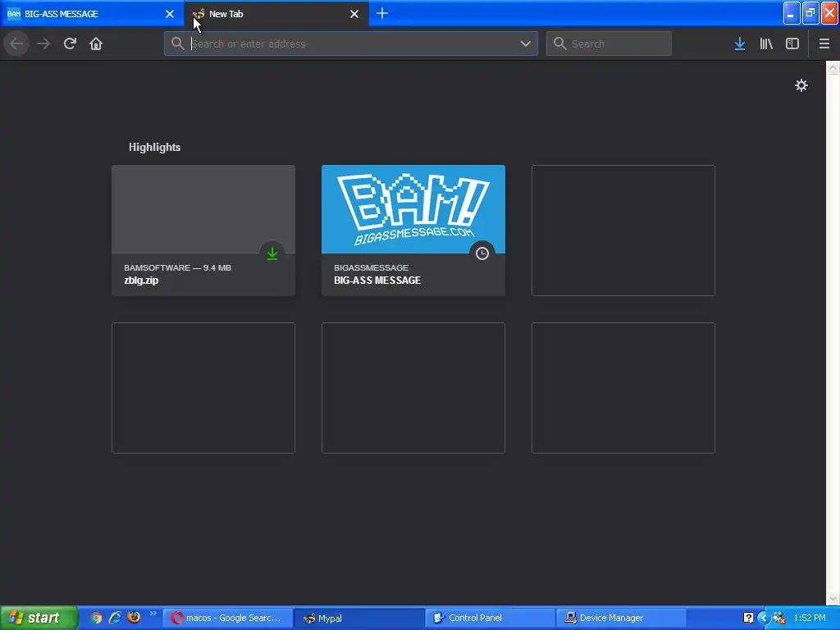Toggle the sidebar view icon
The height and width of the screenshot is (630, 840).
[x=792, y=43]
